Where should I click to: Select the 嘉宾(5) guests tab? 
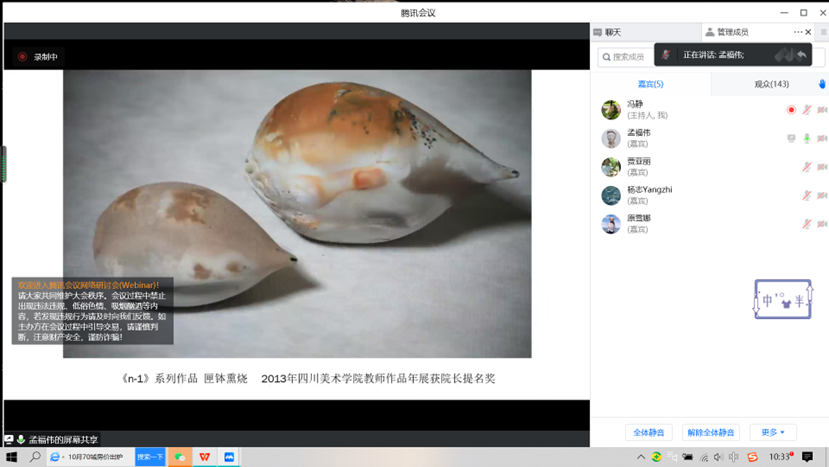(x=651, y=84)
